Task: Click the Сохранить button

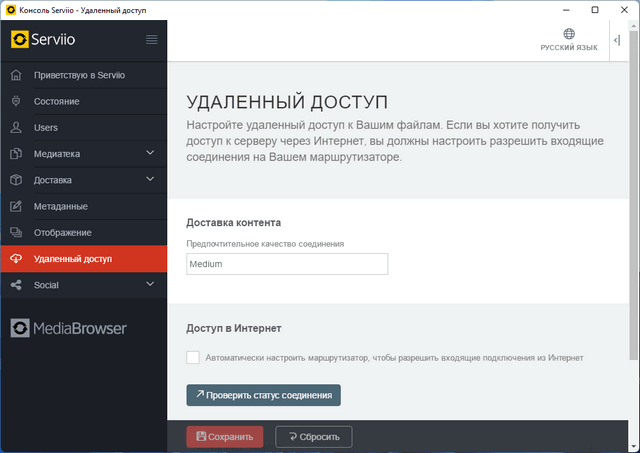Action: pos(225,437)
